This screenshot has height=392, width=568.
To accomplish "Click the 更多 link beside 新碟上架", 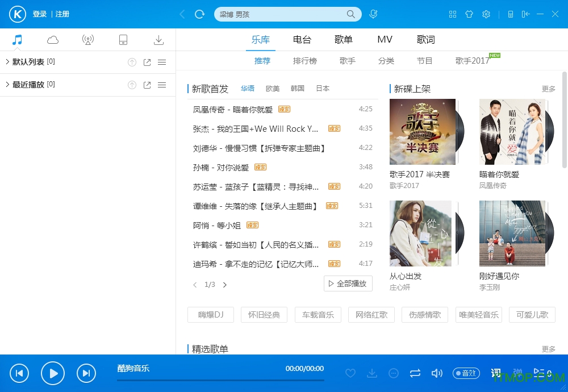I will [x=548, y=89].
